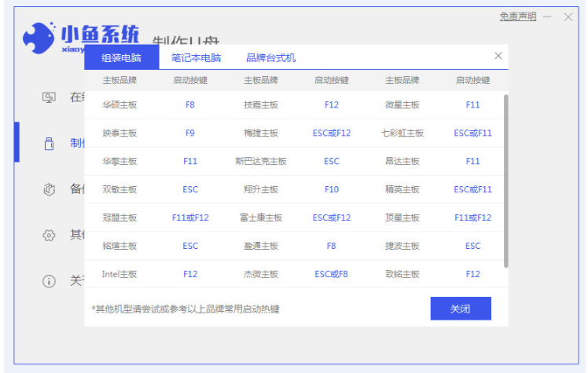Open the 免责声明 link
This screenshot has width=588, height=373.
click(x=517, y=16)
